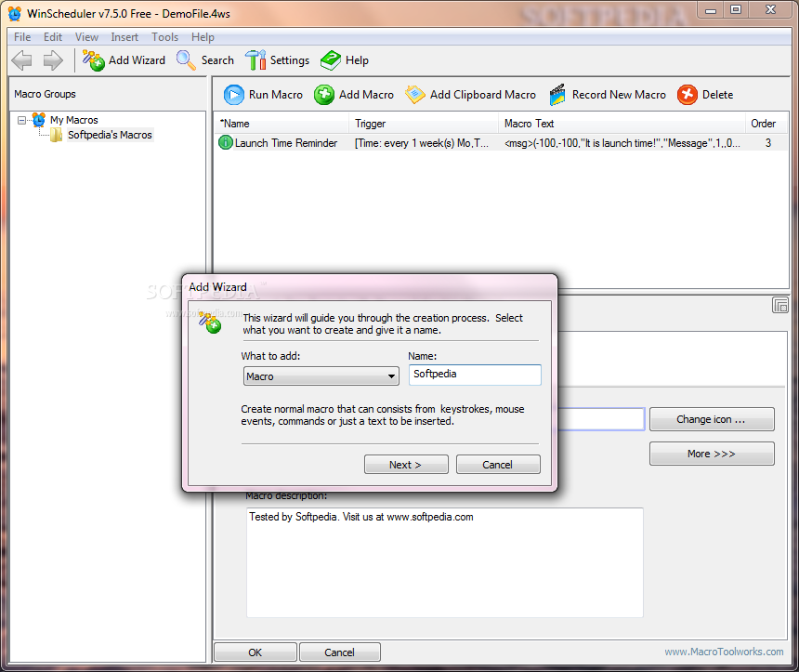
Task: Select Softpedia's Macros group label
Action: click(110, 135)
